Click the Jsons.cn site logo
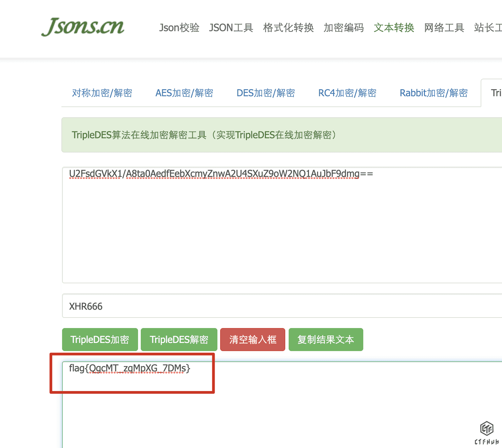 (x=83, y=27)
